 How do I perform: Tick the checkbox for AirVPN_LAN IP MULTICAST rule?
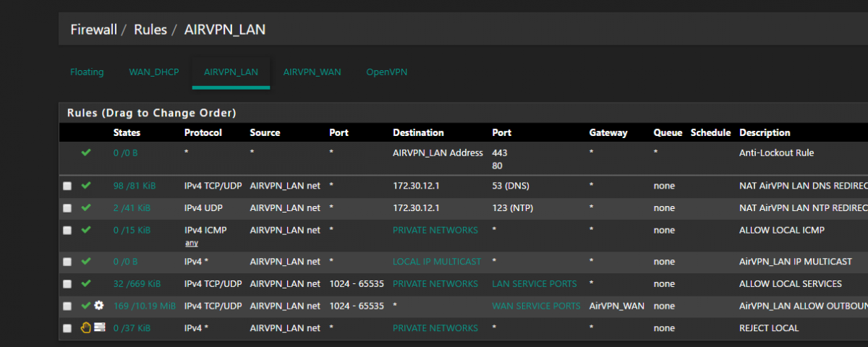pos(67,262)
